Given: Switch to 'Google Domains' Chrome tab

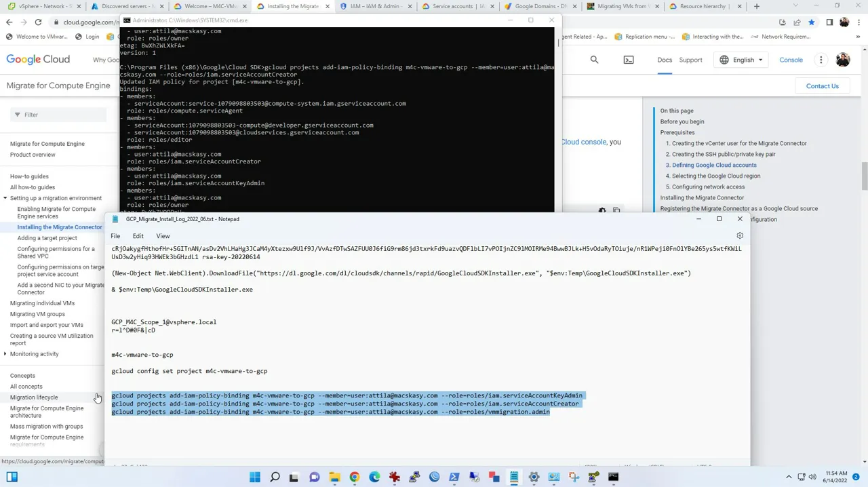Looking at the screenshot, I should point(539,6).
